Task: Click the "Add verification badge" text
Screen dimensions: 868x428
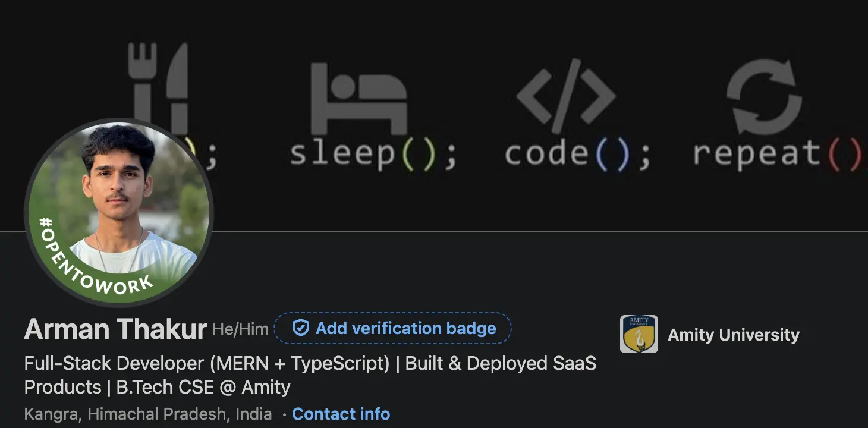Action: (405, 328)
